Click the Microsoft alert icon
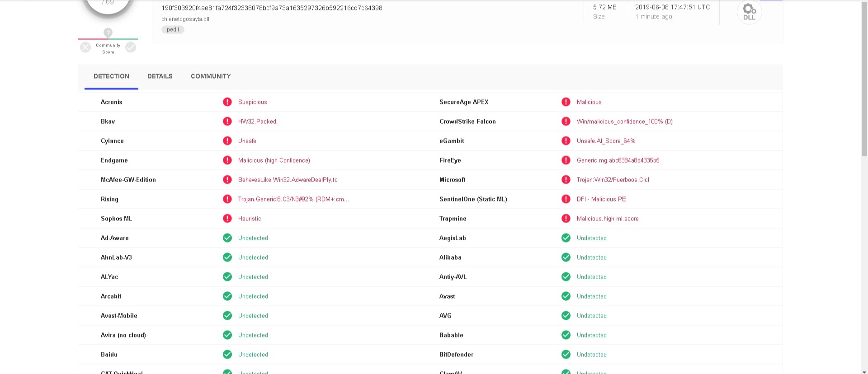The height and width of the screenshot is (374, 868). 566,180
